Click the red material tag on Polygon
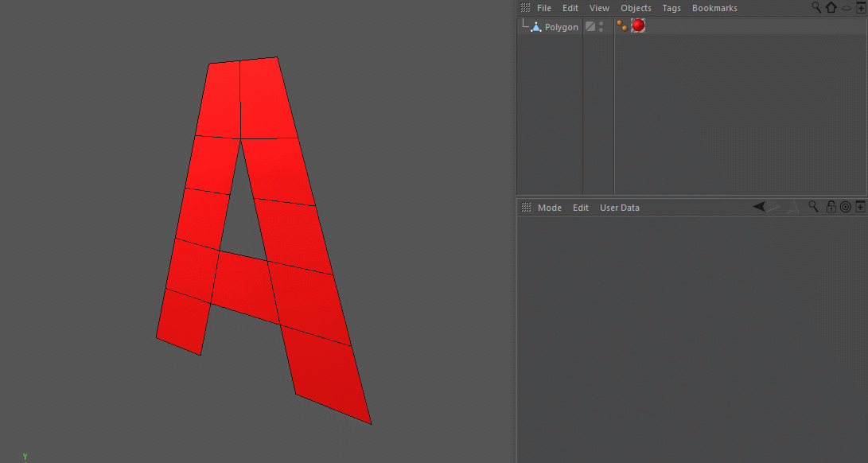Image resolution: width=868 pixels, height=463 pixels. pos(638,26)
